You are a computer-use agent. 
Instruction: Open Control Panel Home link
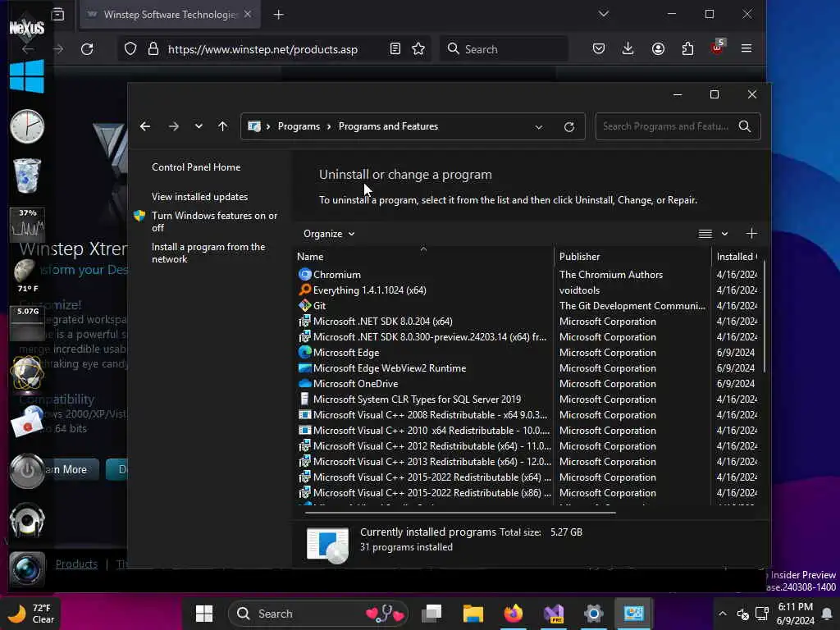(x=196, y=167)
